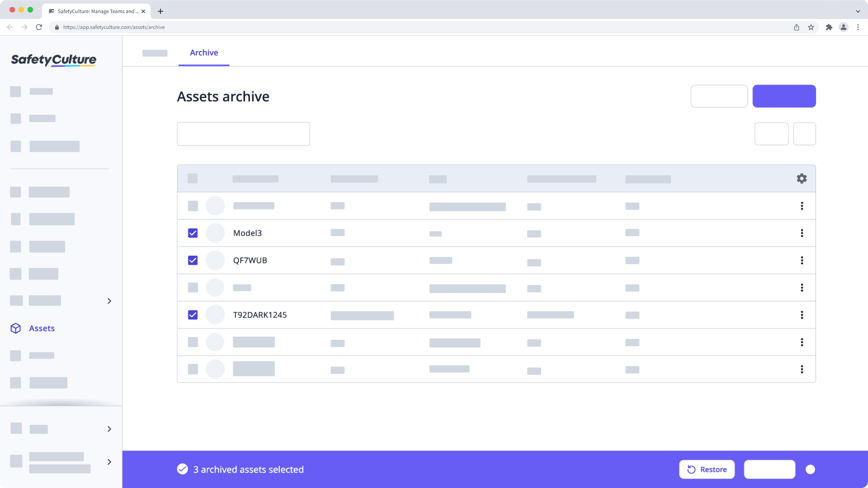Screen dimensions: 868x488
Task: Click the Restore button in the selection bar
Action: pyautogui.click(x=707, y=469)
